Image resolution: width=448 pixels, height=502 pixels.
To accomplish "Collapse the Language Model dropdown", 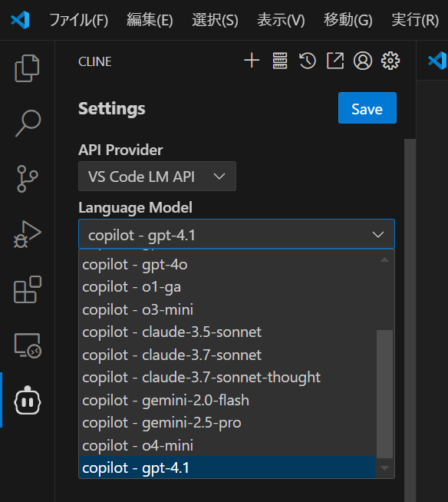I will coord(236,234).
